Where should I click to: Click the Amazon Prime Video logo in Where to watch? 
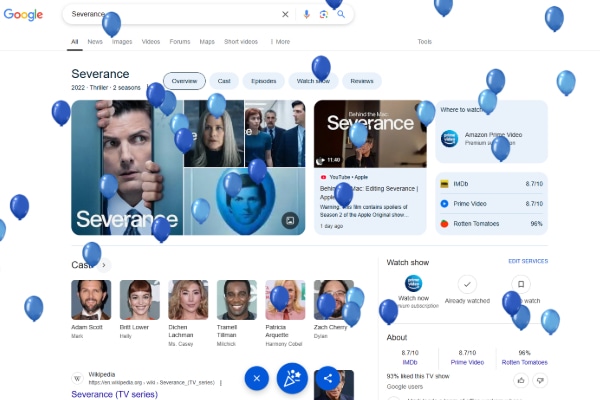coord(449,139)
